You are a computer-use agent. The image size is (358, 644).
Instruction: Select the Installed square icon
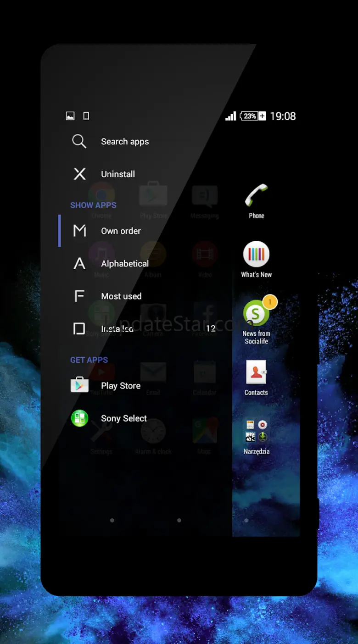coord(79,328)
